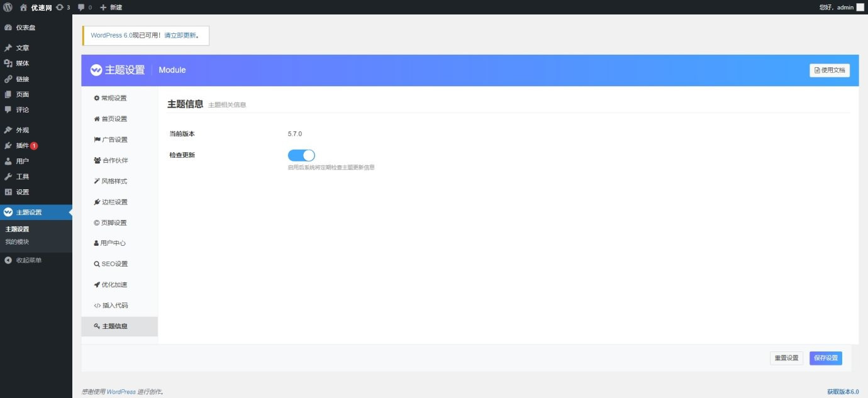The image size is (868, 398).
Task: Switch to SEO设置 tab
Action: click(120, 264)
